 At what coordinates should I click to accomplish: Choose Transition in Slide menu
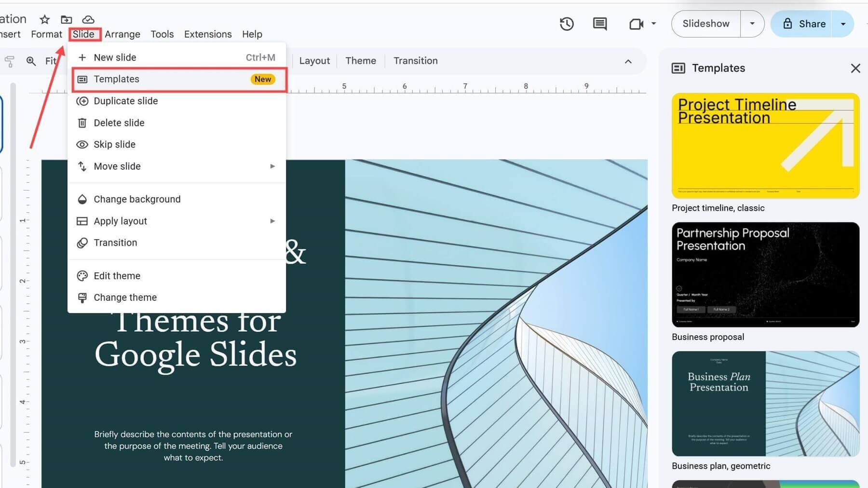pos(176,243)
